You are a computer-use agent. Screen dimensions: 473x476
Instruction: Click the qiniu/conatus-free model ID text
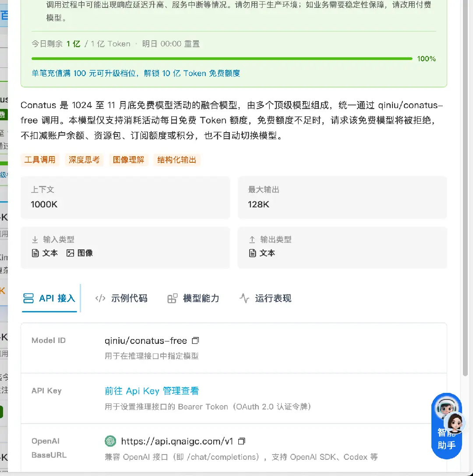click(145, 341)
